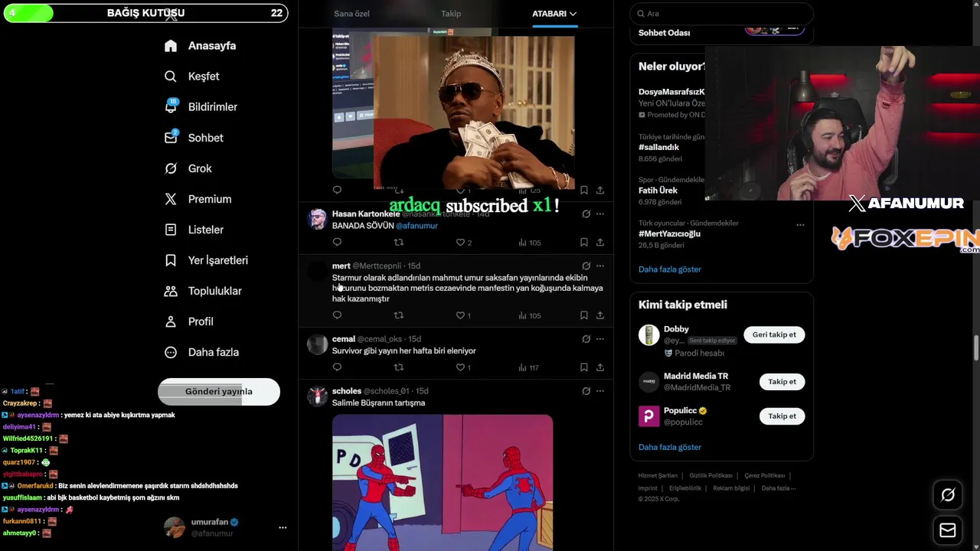Share Hasan Kartonkele's post

[600, 243]
